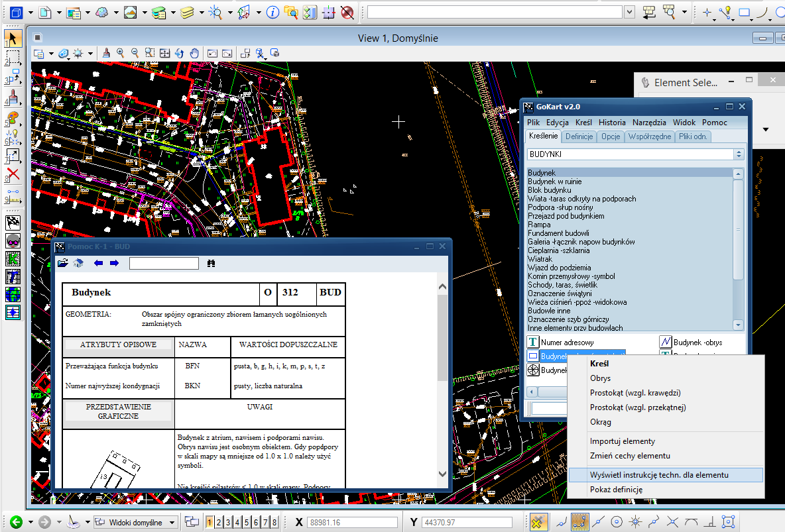Click the binoculars search icon in help window

[211, 263]
